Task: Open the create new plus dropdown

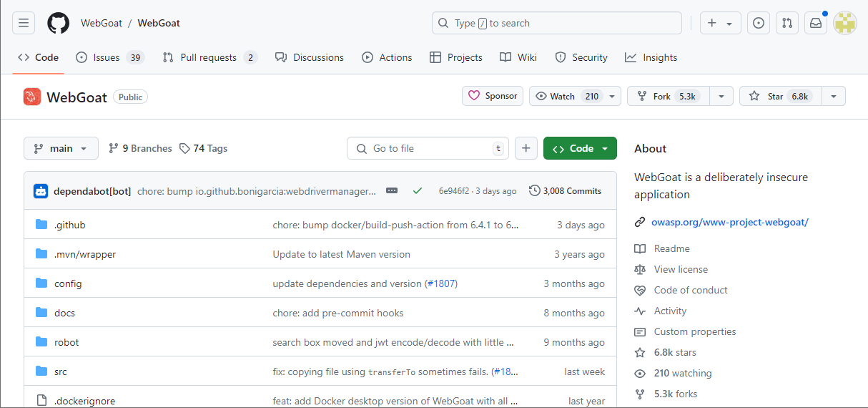Action: click(x=720, y=23)
